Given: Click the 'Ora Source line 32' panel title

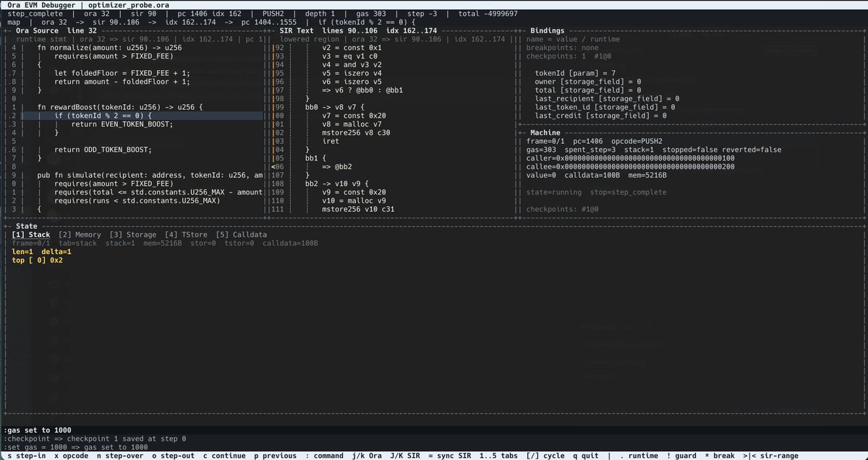Looking at the screenshot, I should [56, 31].
